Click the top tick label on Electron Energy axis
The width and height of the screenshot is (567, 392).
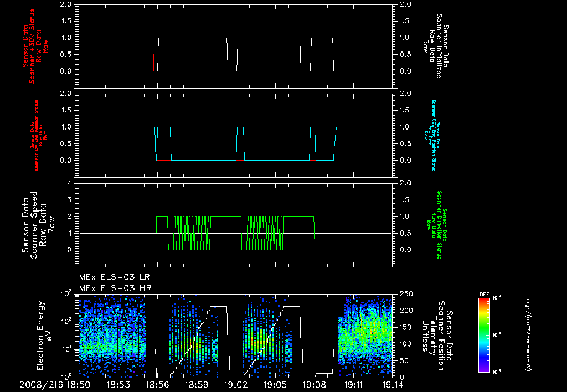66,293
